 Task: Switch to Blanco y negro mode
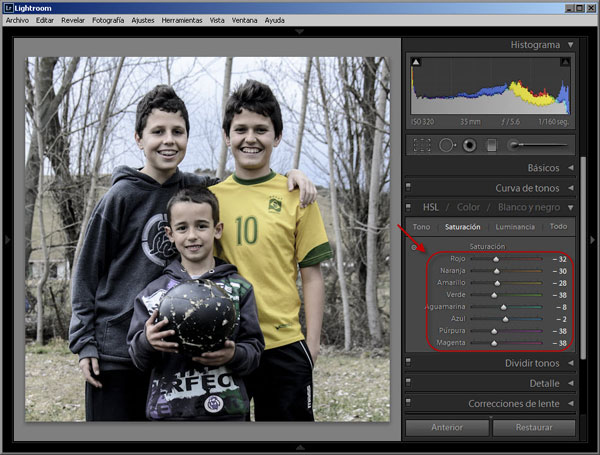click(529, 207)
